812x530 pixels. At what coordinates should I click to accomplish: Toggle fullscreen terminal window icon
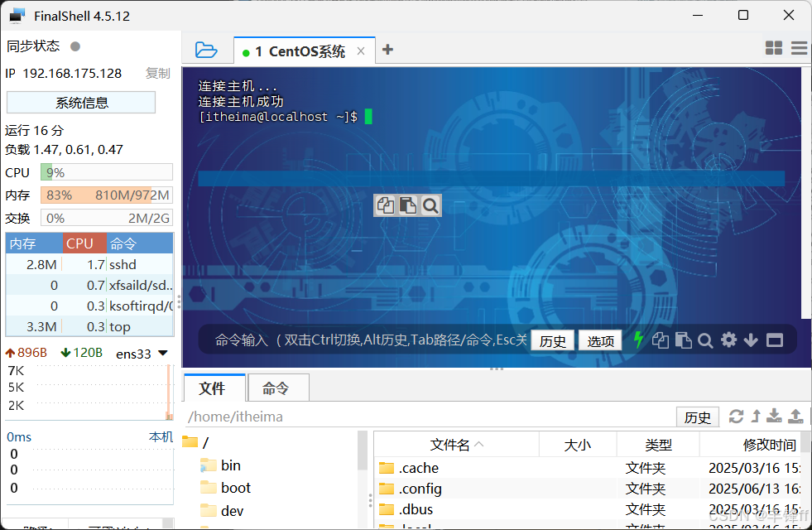tap(775, 340)
